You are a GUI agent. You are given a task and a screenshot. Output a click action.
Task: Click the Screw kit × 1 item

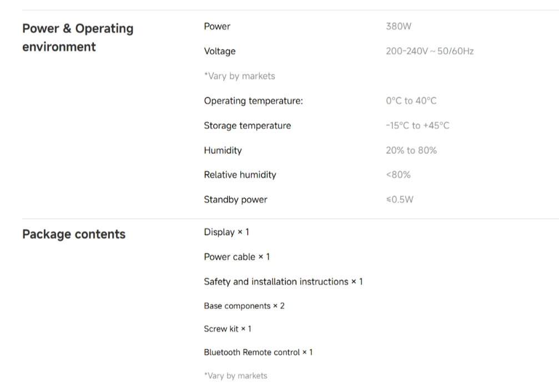pos(228,329)
